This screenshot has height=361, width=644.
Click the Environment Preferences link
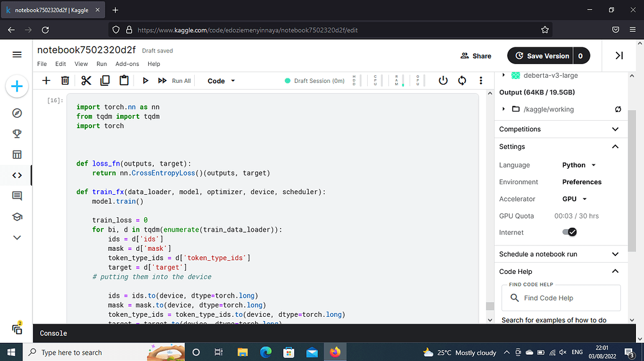tap(582, 182)
